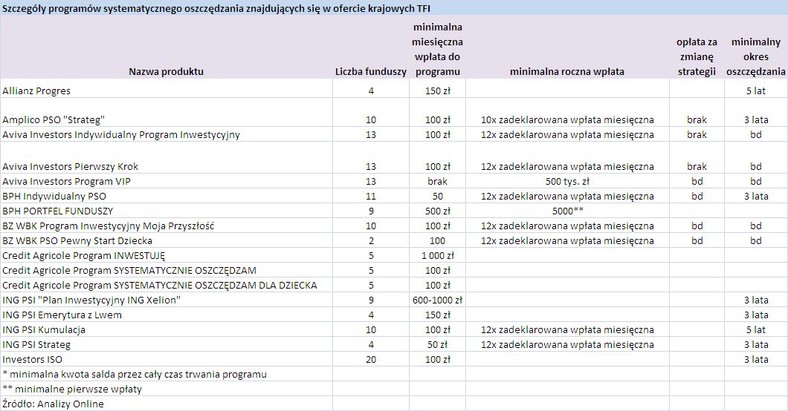788x411 pixels.
Task: Select the footnote about minimalna kwota salda
Action: coord(134,374)
